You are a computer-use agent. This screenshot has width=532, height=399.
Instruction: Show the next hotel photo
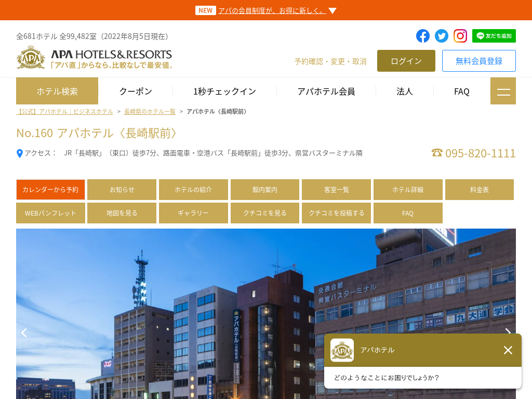click(508, 332)
